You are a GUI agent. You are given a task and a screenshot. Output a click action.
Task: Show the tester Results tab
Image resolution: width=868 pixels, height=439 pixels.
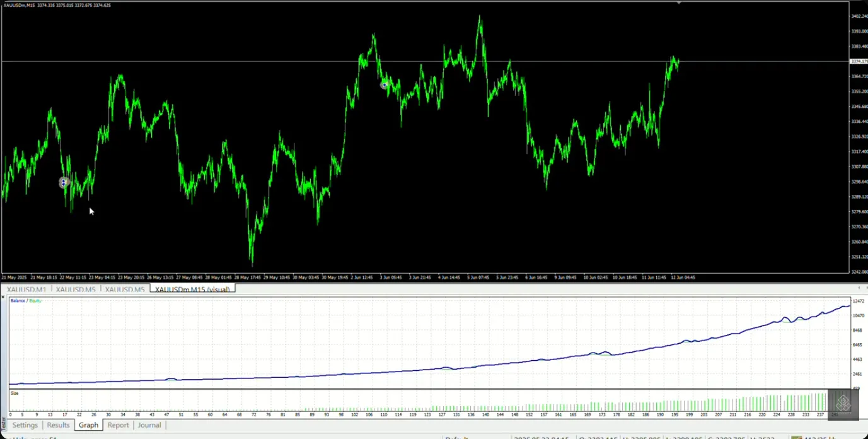point(58,425)
